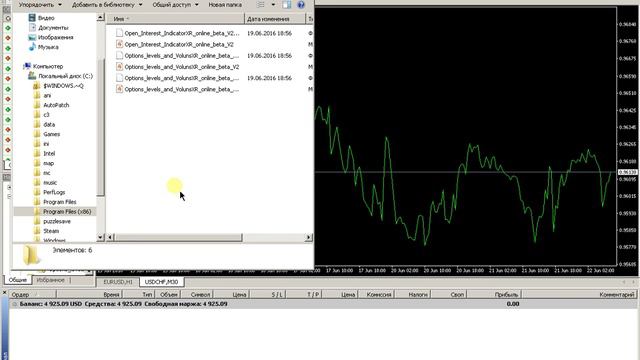Image resolution: width=640 pixels, height=360 pixels.
Task: Select Open_Interest_IndicatorXR_online_beta_V2 file without date
Action: (x=179, y=44)
